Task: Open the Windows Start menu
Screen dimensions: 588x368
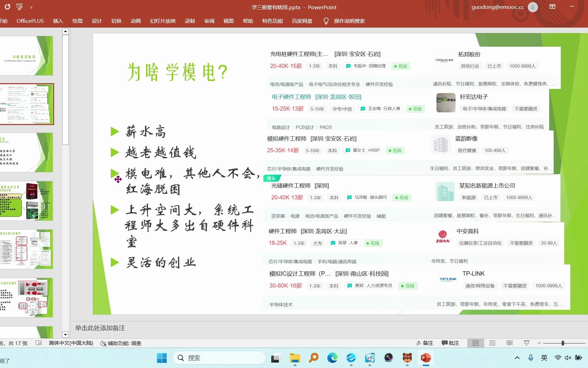Action: (162, 358)
